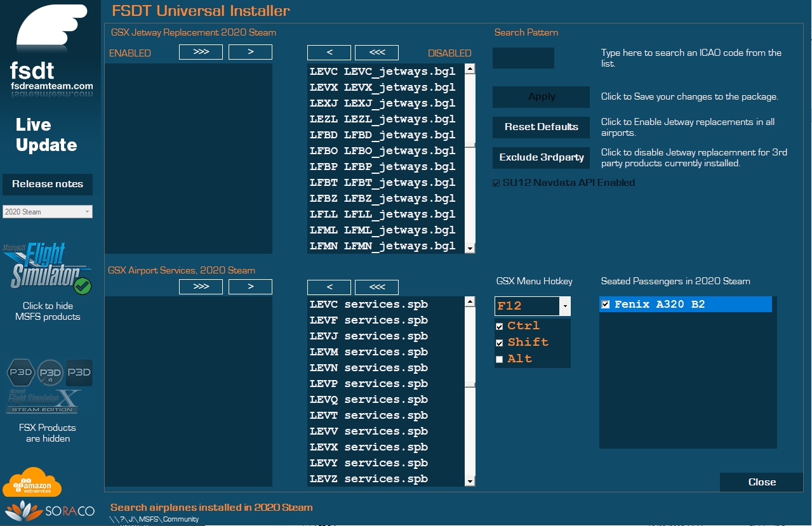Screen dimensions: 812x526
Task: Select LEVQ services.spb row
Action: pos(386,399)
